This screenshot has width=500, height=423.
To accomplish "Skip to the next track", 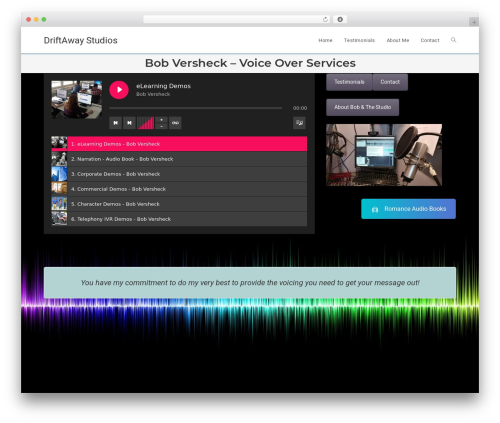I will click(129, 123).
